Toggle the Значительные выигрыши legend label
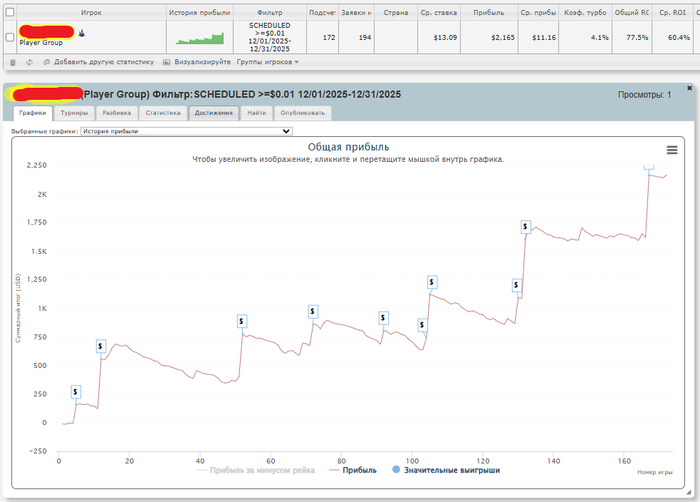Viewport: 700px width, 502px height. [452, 470]
